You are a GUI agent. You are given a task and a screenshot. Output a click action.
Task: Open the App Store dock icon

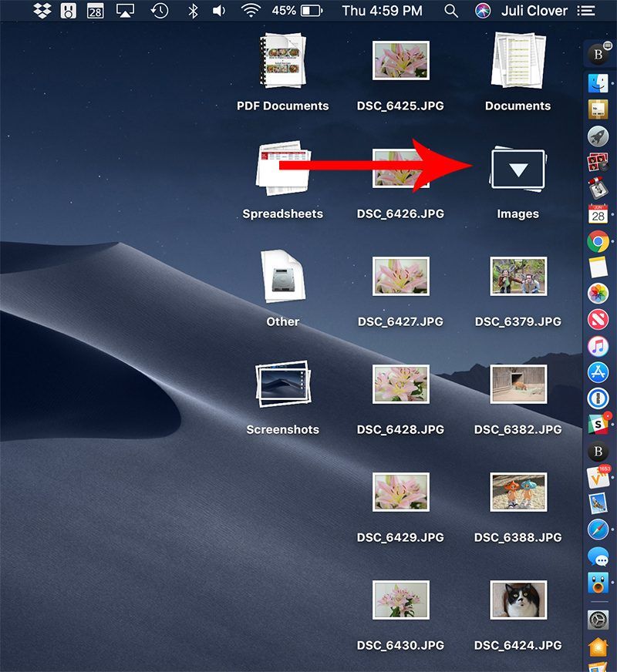tap(598, 372)
